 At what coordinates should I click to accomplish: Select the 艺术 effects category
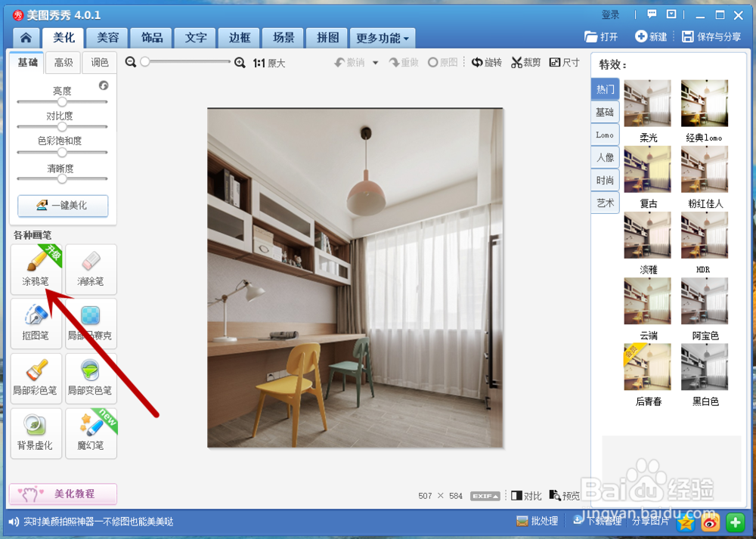tap(605, 203)
